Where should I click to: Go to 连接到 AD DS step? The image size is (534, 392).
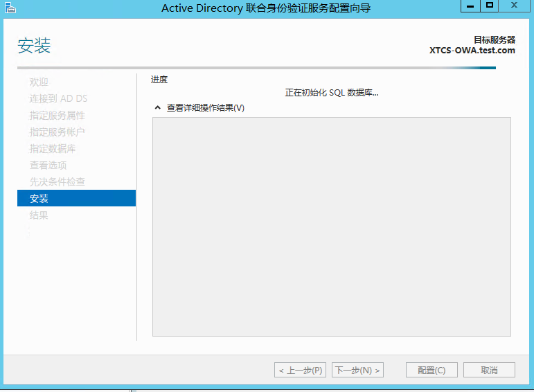(58, 99)
